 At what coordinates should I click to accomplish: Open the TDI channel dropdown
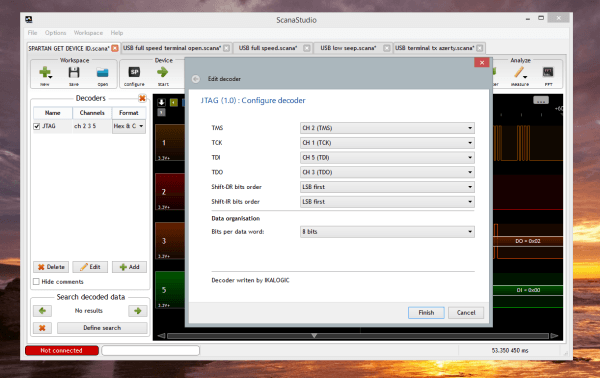(x=387, y=157)
